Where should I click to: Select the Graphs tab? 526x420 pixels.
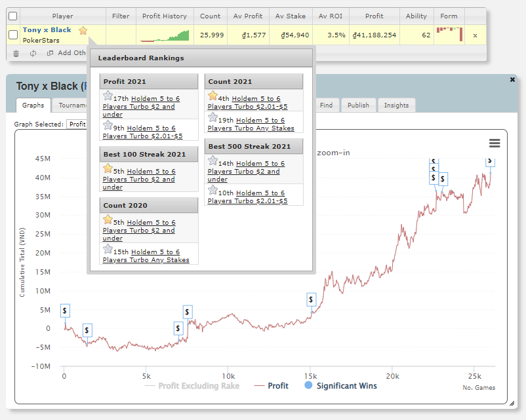coord(33,105)
